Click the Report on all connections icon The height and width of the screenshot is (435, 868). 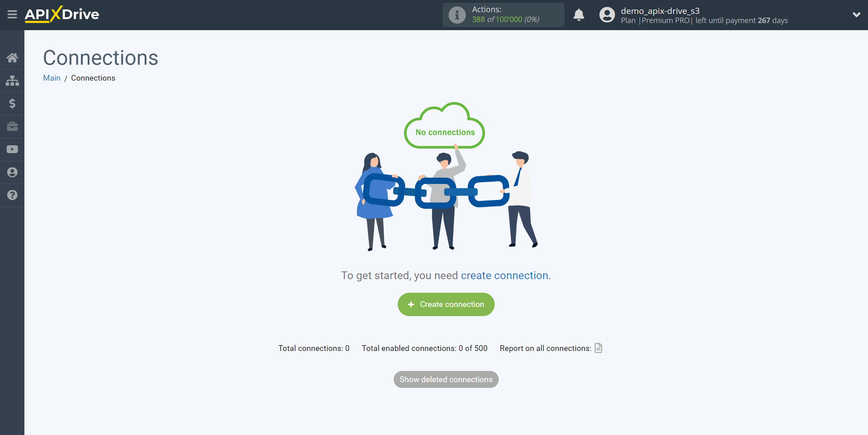point(599,348)
